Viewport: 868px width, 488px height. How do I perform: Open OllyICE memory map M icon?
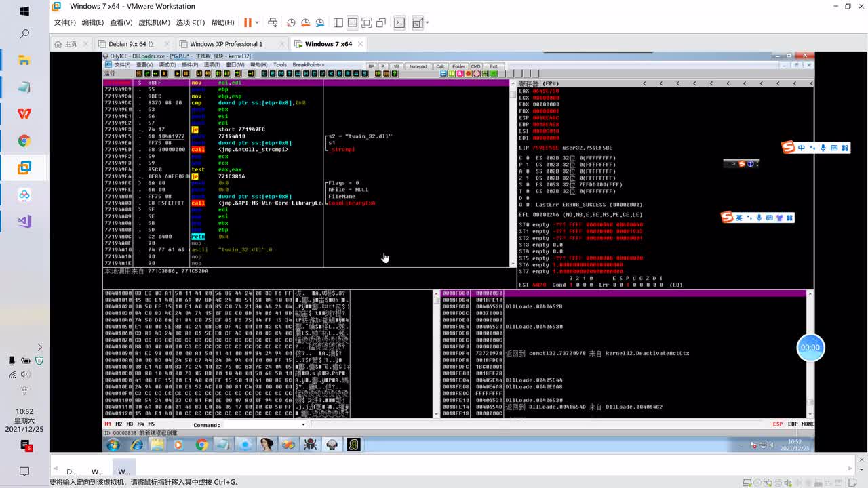pyautogui.click(x=281, y=73)
